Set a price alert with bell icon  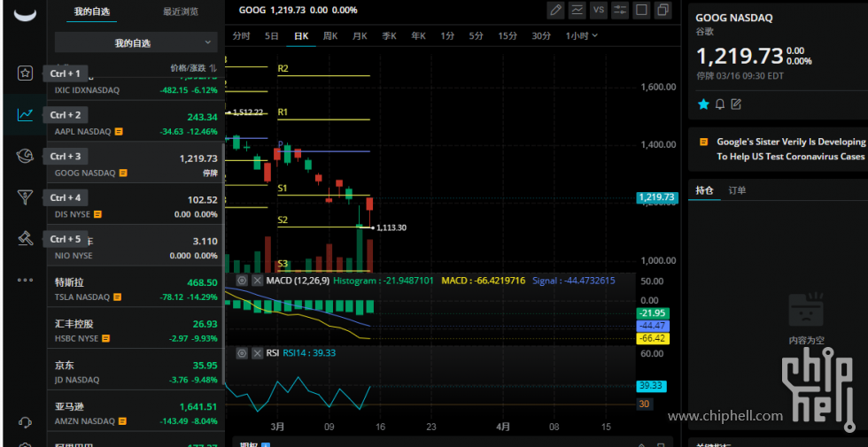point(719,104)
